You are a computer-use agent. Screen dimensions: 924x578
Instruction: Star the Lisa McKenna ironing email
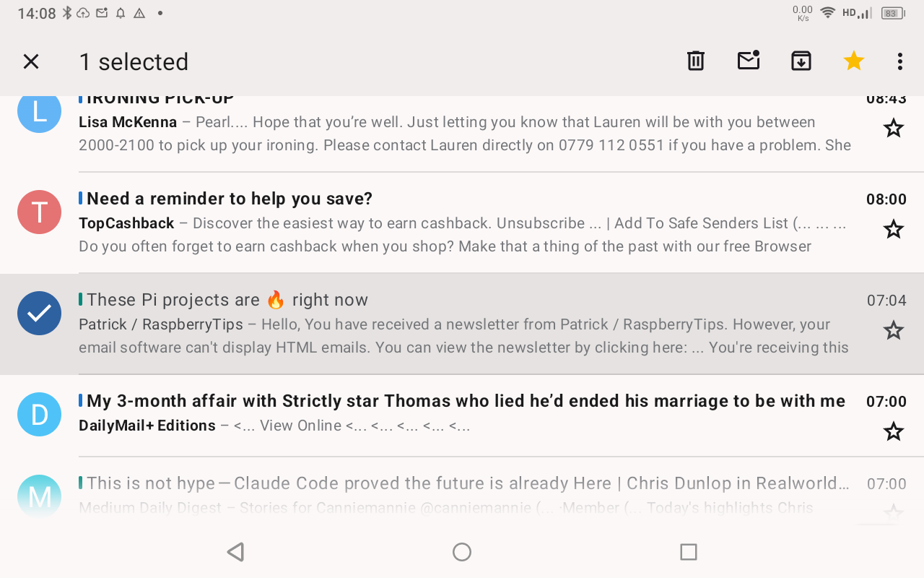click(x=894, y=129)
